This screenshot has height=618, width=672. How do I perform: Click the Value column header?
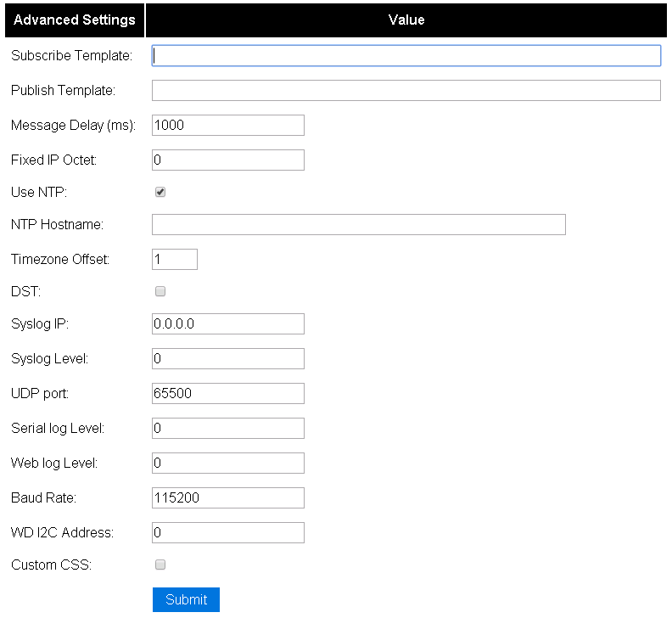[x=406, y=20]
